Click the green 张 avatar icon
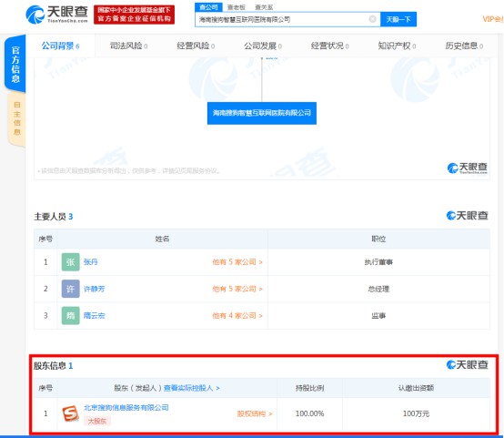The width and height of the screenshot is (504, 438). (x=70, y=262)
